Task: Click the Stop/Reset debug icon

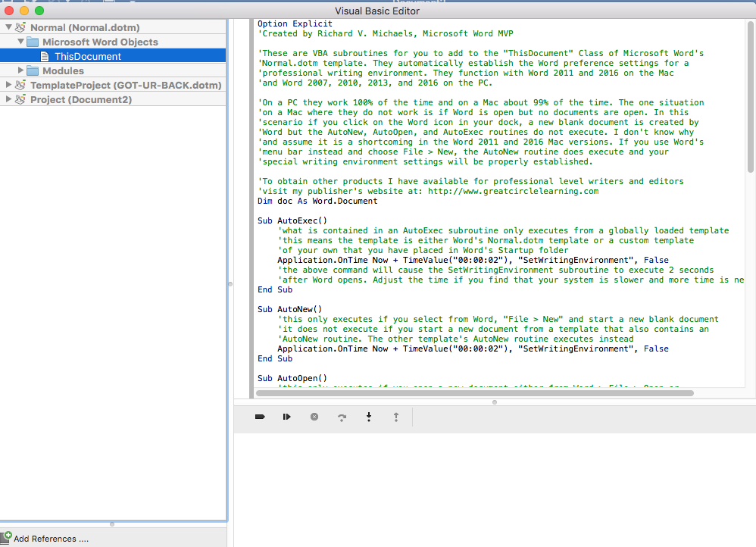Action: (314, 417)
